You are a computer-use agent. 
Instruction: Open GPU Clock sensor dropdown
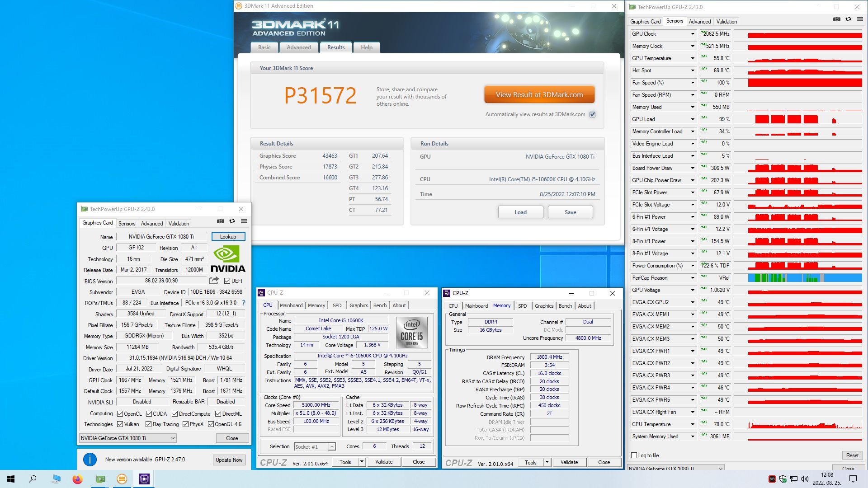(x=692, y=34)
